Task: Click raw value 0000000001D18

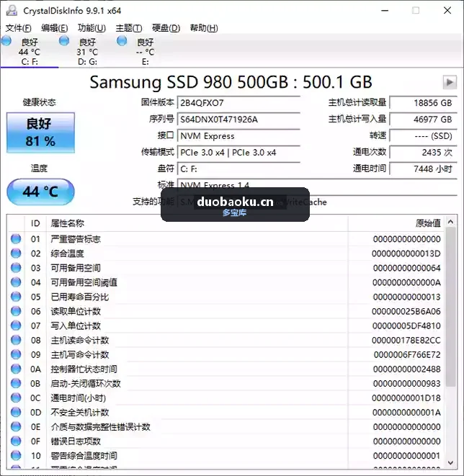Action: tap(406, 398)
